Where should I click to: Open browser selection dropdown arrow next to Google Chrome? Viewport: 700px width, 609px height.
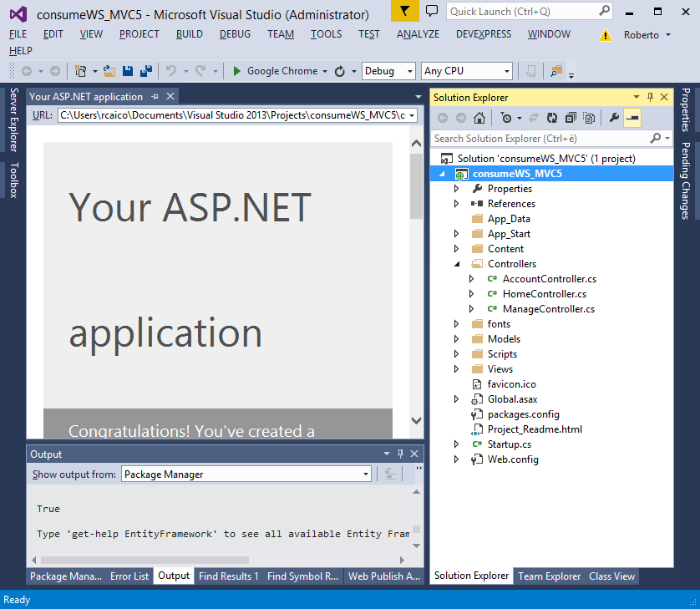coord(325,72)
